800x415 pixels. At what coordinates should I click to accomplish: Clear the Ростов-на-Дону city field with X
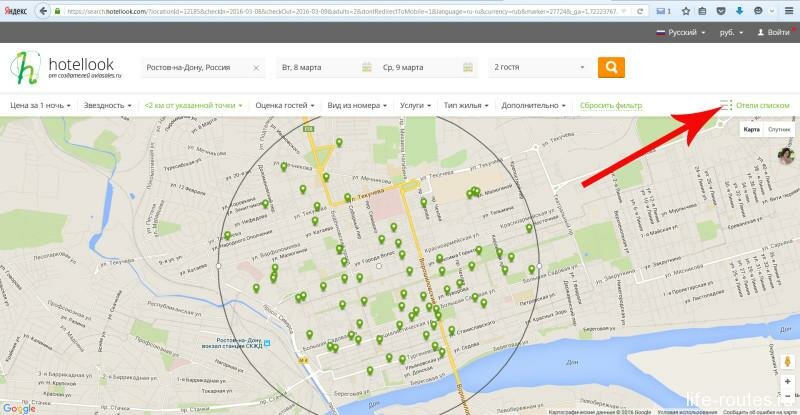[256, 68]
